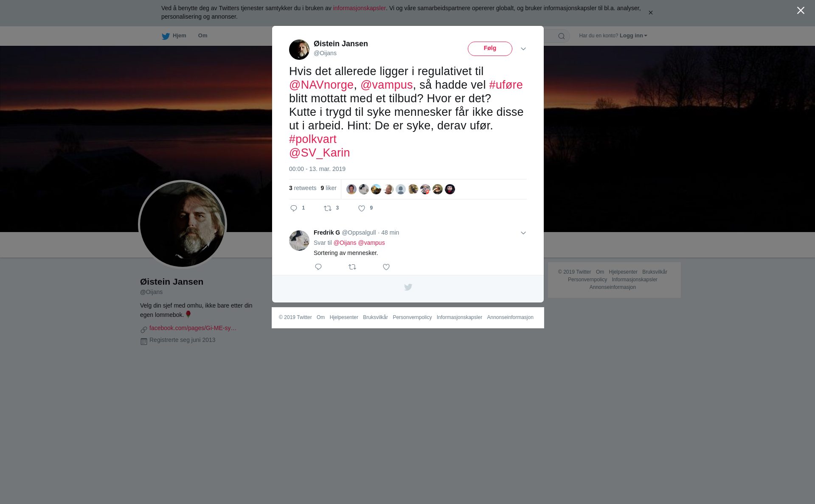The height and width of the screenshot is (504, 815).
Task: Open the #polkvart hashtag link
Action: (x=313, y=139)
